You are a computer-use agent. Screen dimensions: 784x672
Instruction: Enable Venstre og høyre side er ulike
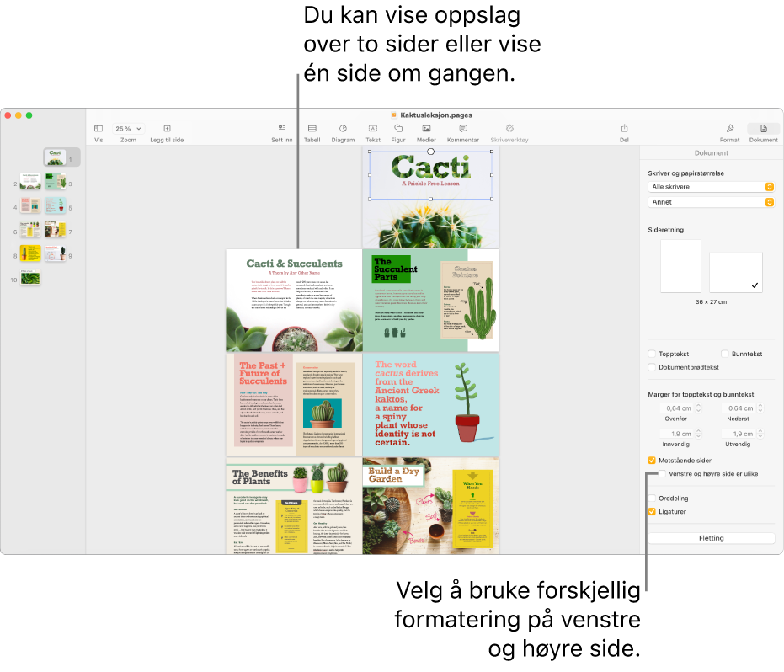pos(662,474)
